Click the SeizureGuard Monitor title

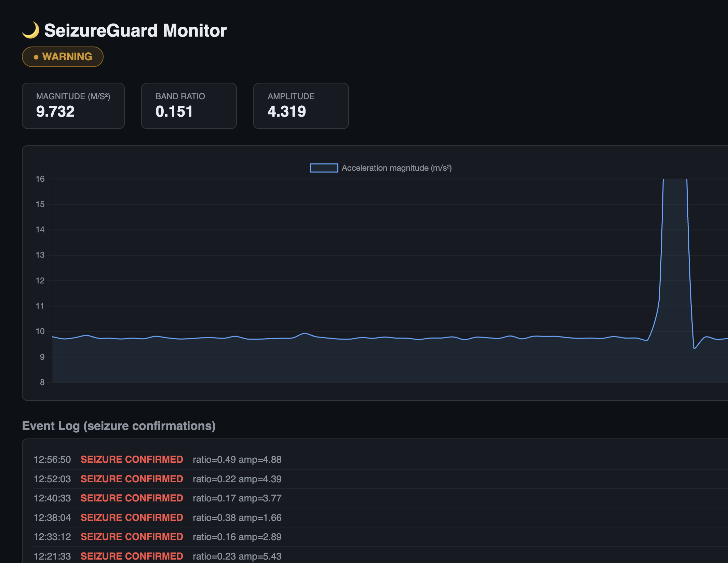135,30
